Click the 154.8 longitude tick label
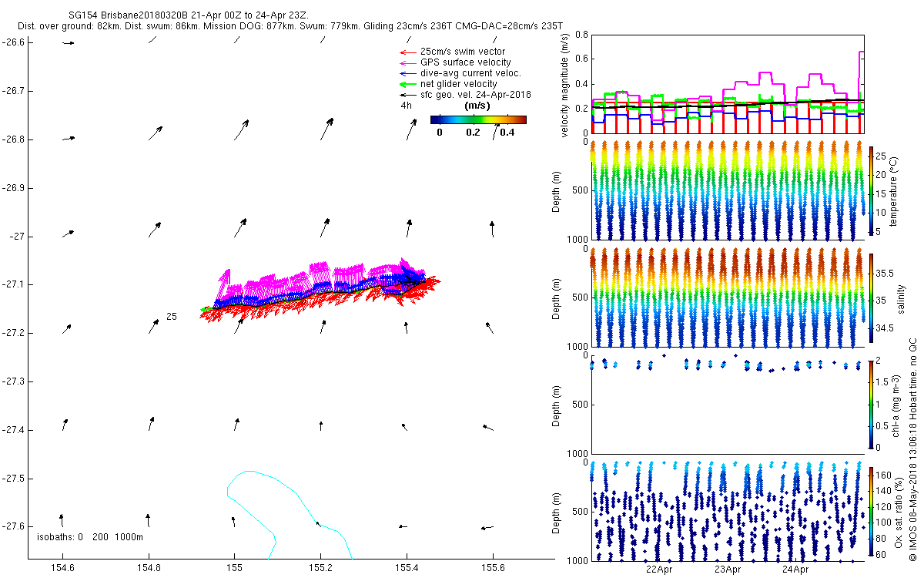Screen dimensions: 924x578 (149, 569)
